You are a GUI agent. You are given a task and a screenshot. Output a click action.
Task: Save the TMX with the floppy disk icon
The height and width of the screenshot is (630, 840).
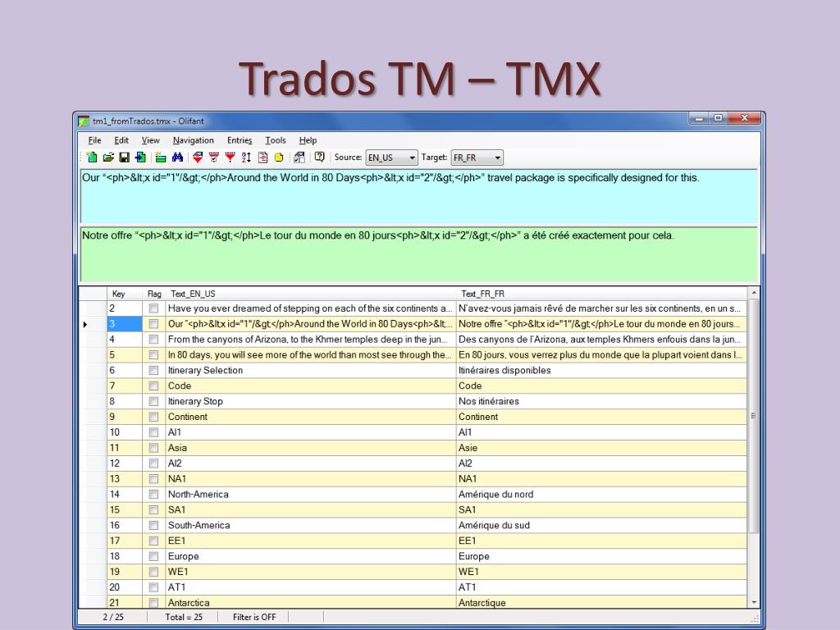click(x=125, y=157)
